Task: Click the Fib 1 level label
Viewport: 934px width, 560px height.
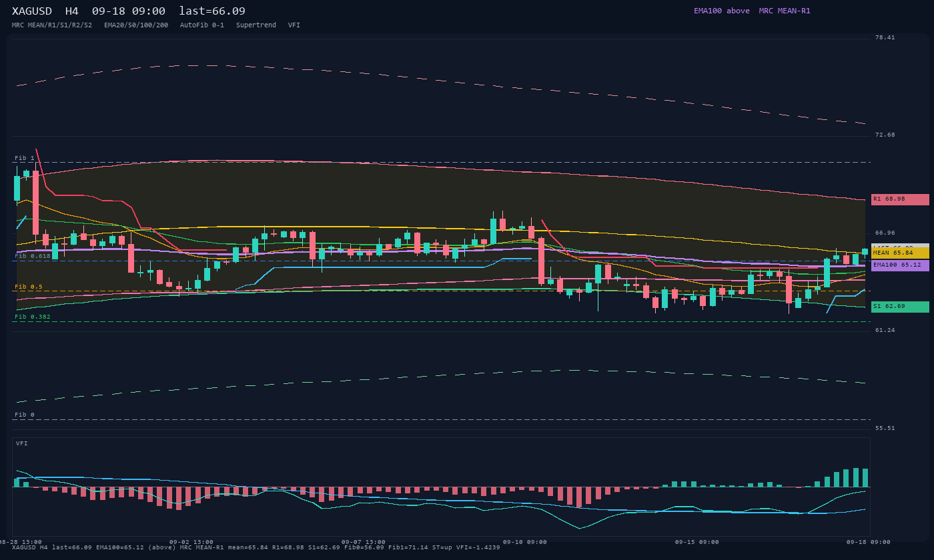Action: click(25, 158)
